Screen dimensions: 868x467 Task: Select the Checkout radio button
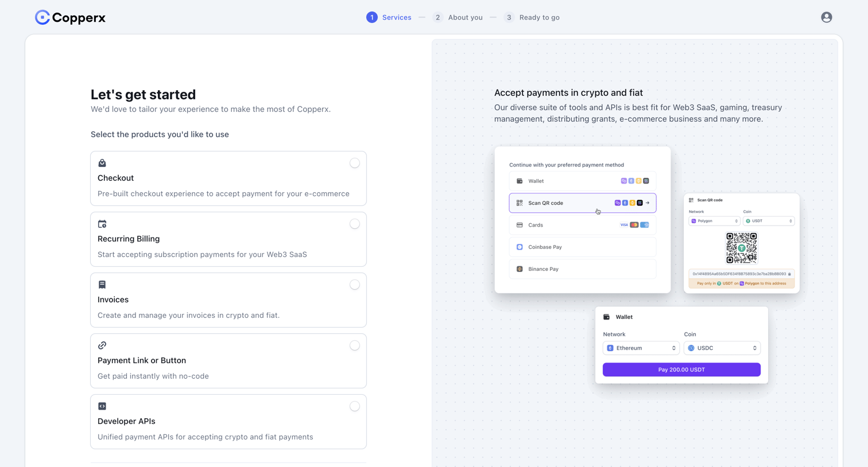point(355,163)
